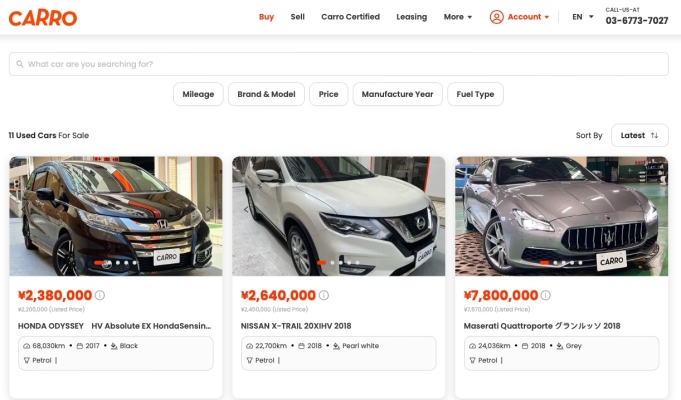Click calendar icon in Maserati card
This screenshot has width=681, height=400.
click(x=525, y=346)
